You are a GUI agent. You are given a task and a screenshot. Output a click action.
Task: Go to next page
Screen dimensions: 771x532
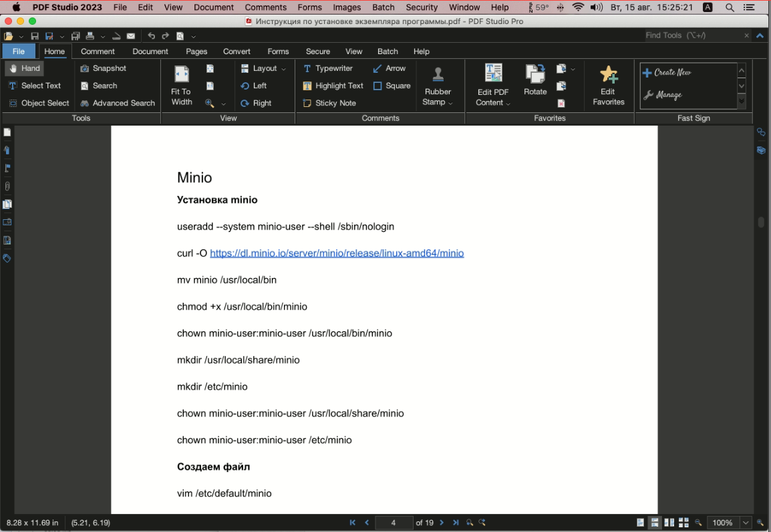click(442, 523)
